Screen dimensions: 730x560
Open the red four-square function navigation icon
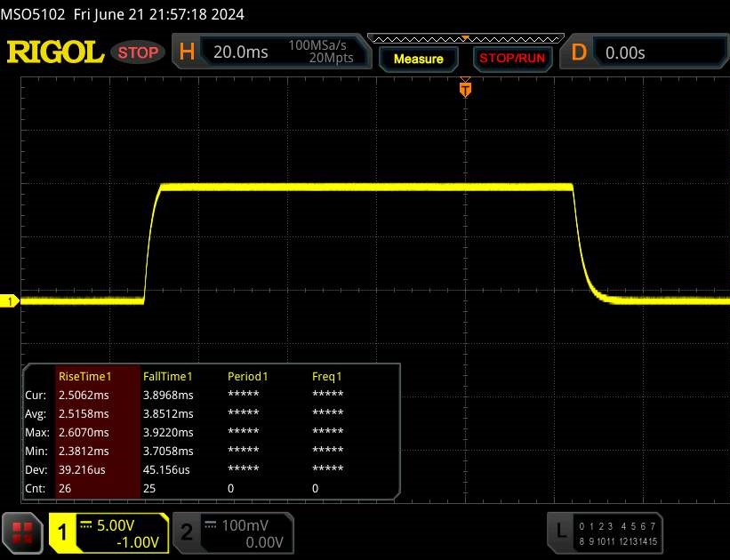point(22,532)
